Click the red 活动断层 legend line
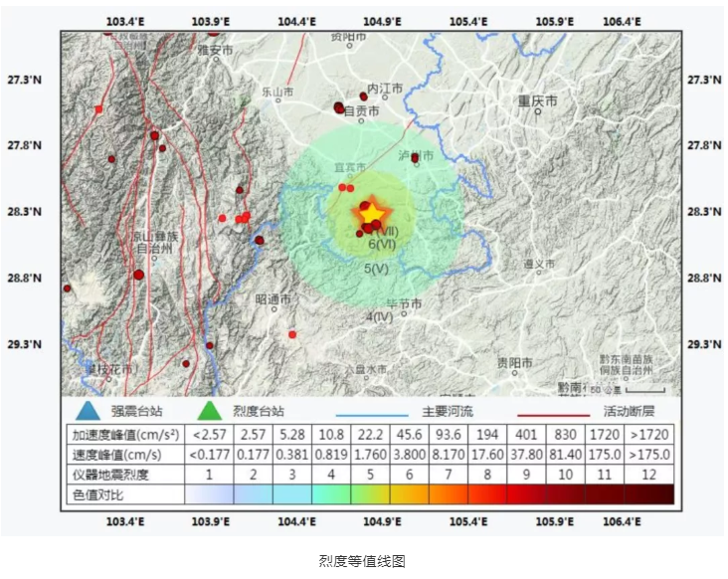This screenshot has height=579, width=728. (x=553, y=412)
